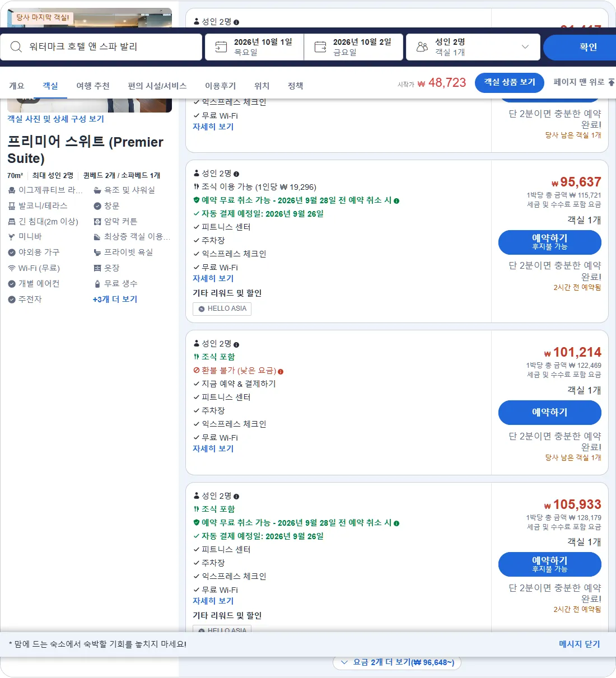Click 예약하기 button for ₩95,637 offer

[550, 242]
